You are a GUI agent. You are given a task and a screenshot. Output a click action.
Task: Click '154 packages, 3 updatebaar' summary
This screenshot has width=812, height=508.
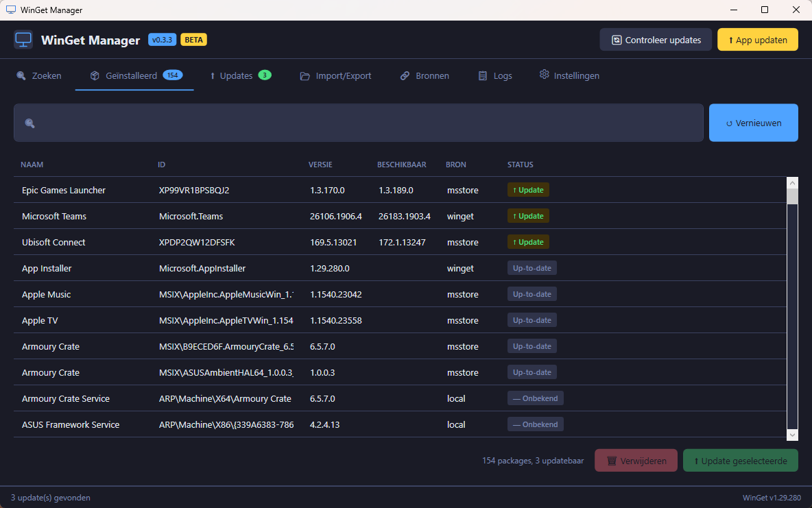tap(533, 461)
